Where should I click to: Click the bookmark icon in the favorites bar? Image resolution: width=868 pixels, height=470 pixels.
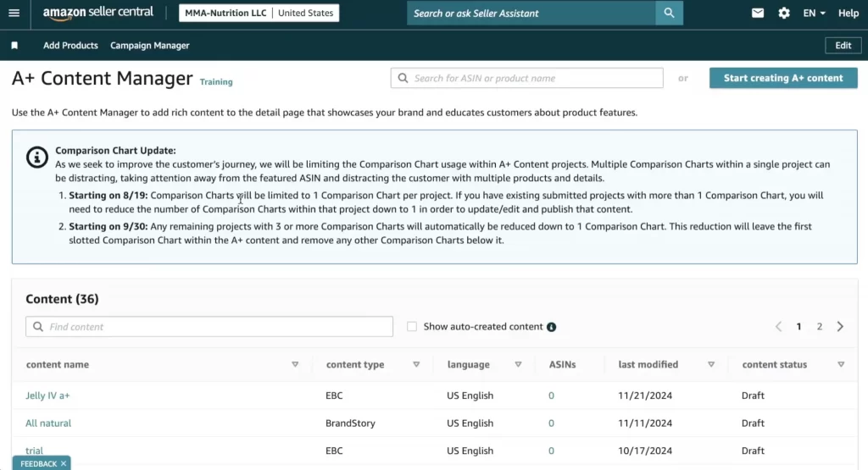14,46
